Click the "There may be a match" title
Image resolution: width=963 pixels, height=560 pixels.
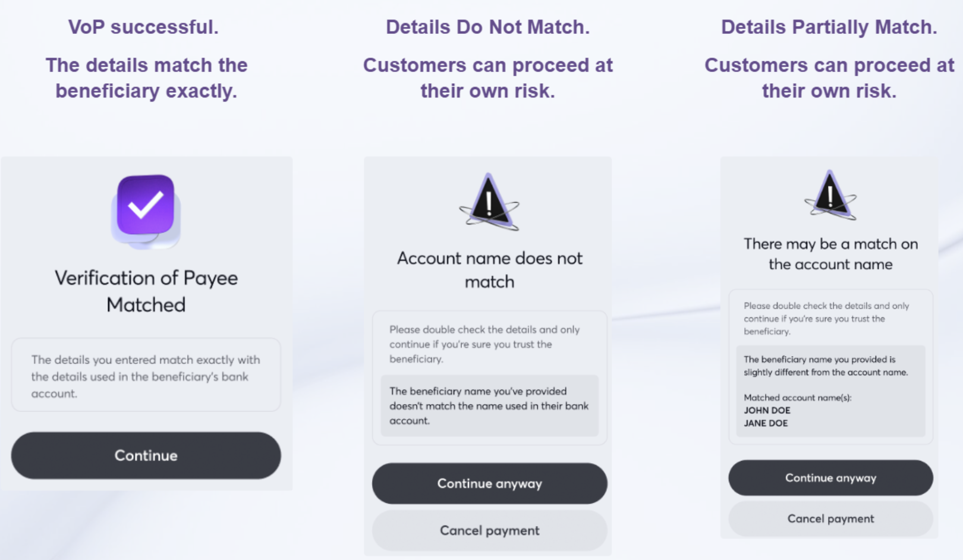(x=830, y=254)
